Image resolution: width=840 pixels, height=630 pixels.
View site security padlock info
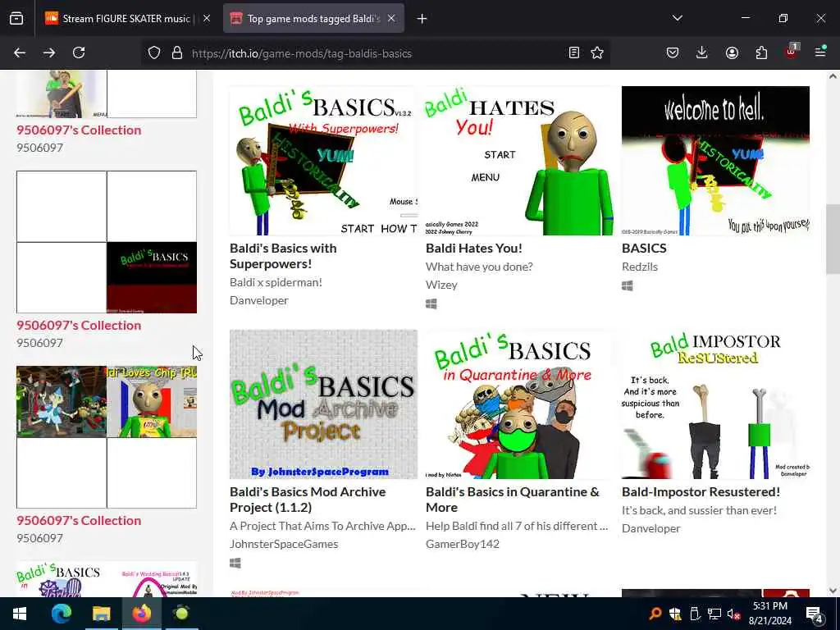coord(177,53)
